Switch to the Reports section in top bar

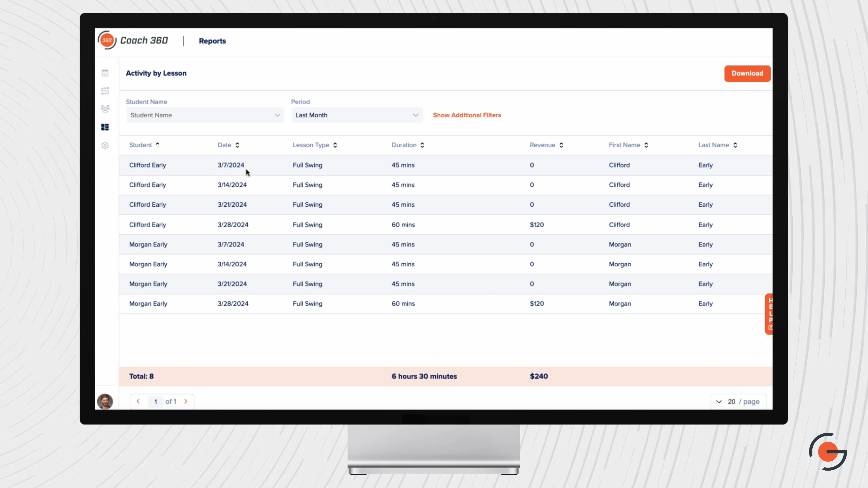click(x=212, y=41)
